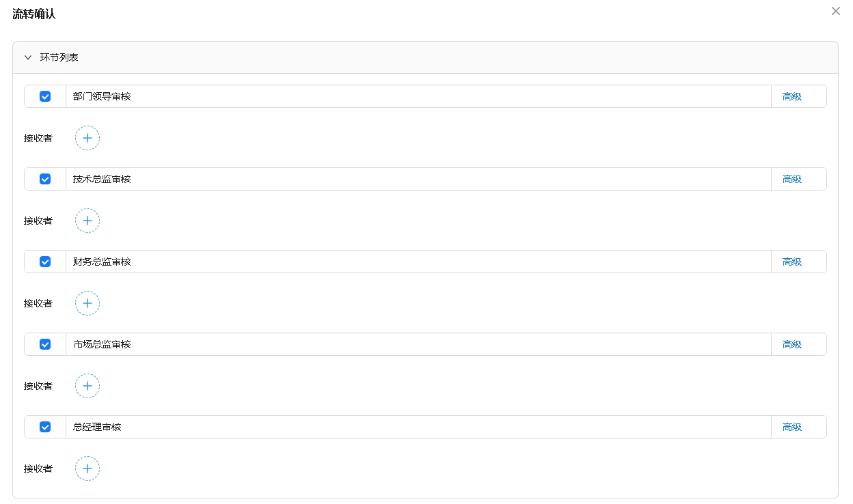The height and width of the screenshot is (504, 853).
Task: Click the 环节列表 panel header title
Action: [x=59, y=57]
